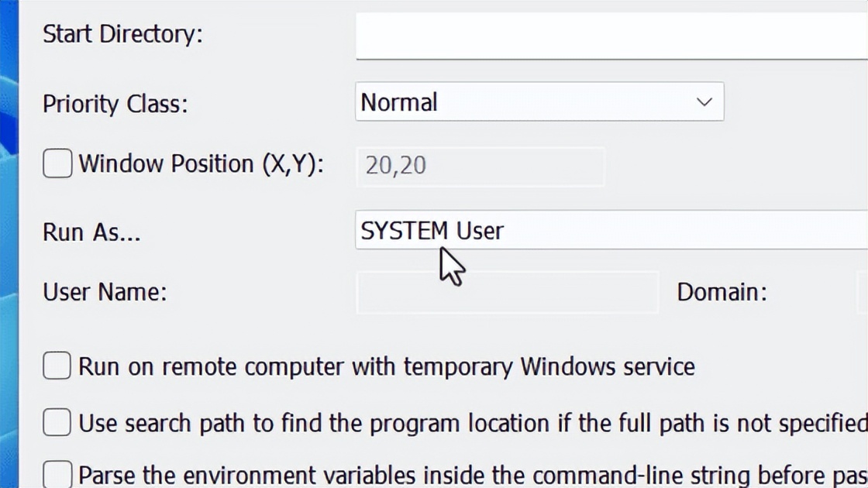Screen dimensions: 868x488
Task: Expand the Run As selection list
Action: coord(542,230)
